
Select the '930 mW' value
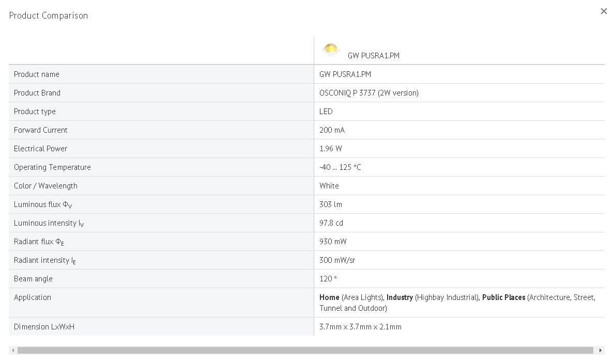333,242
